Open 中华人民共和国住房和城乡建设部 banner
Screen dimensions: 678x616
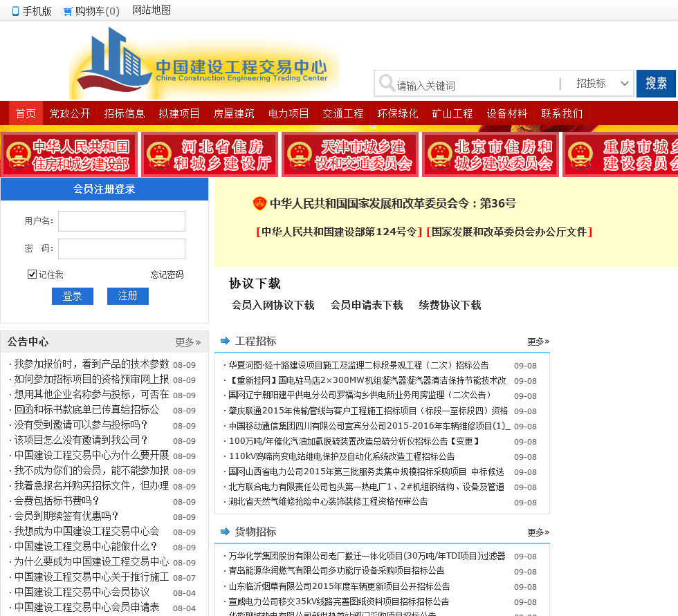pos(69,155)
